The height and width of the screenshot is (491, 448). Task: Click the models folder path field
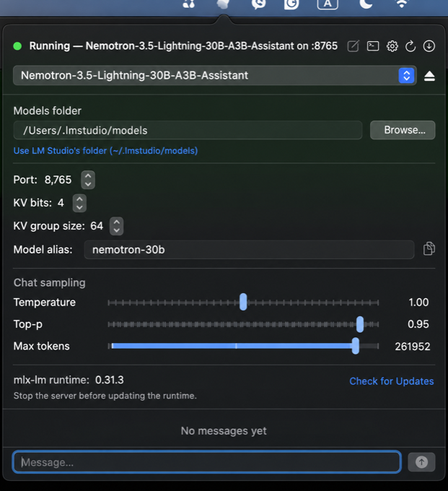(188, 130)
